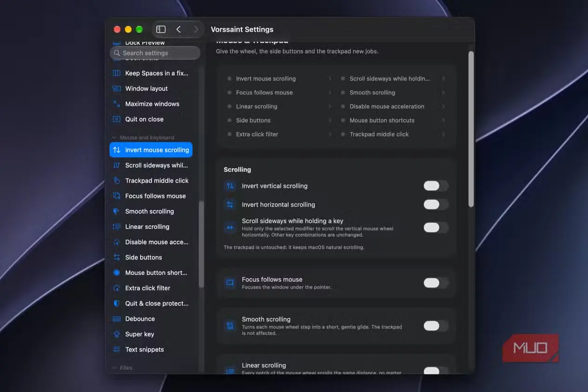Screen dimensions: 588x392
Task: Select Focus follows mouse in the sidebar list
Action: point(151,196)
